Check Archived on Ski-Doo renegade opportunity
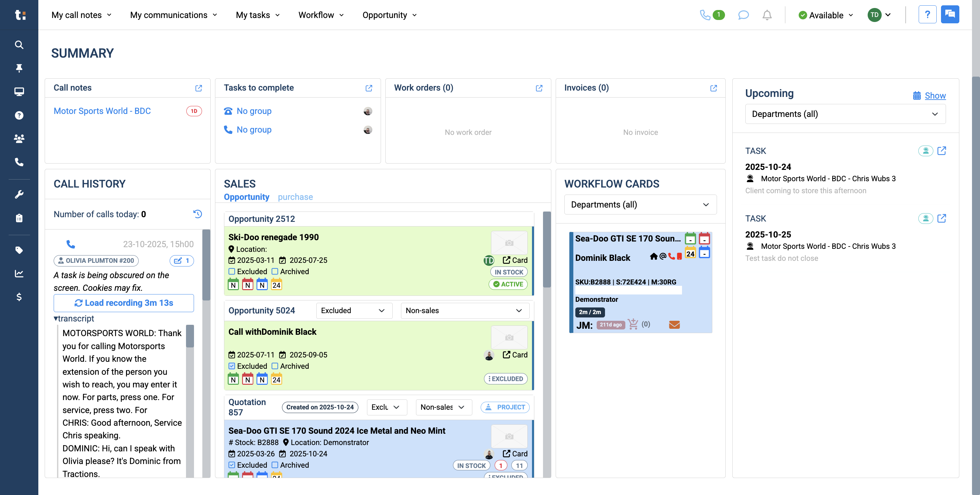Image resolution: width=980 pixels, height=495 pixels. pyautogui.click(x=275, y=271)
